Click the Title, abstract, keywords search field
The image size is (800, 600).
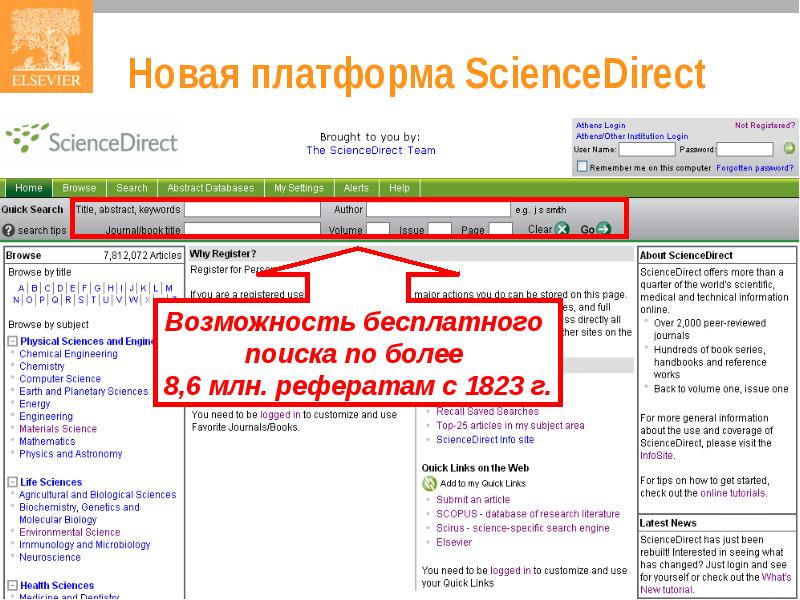tap(252, 210)
